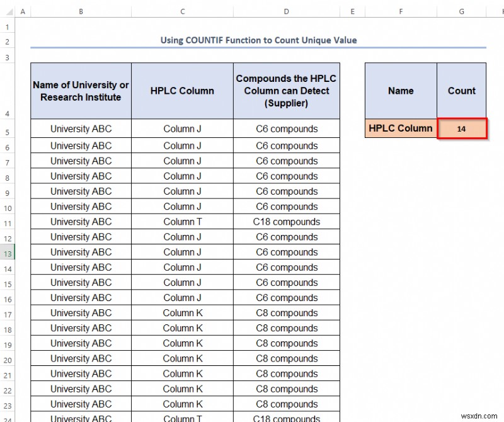Select column B header
Screen dimensions: 504x422
80,11
